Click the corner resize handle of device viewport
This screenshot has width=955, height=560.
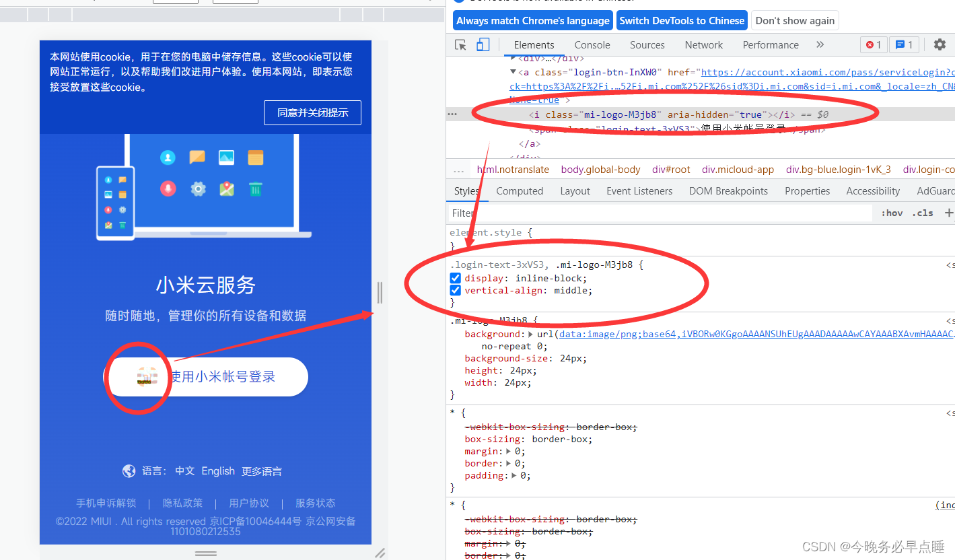click(380, 553)
